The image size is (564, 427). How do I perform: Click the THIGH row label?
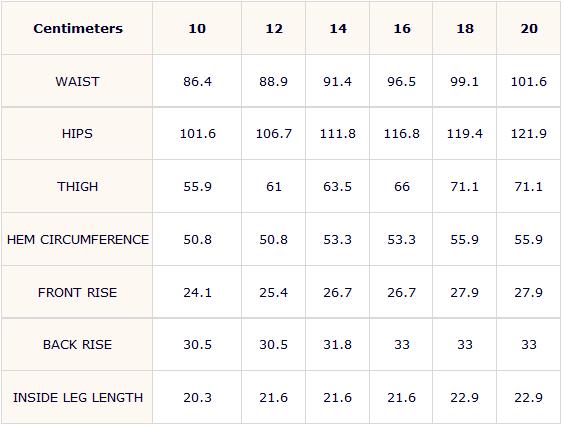77,187
